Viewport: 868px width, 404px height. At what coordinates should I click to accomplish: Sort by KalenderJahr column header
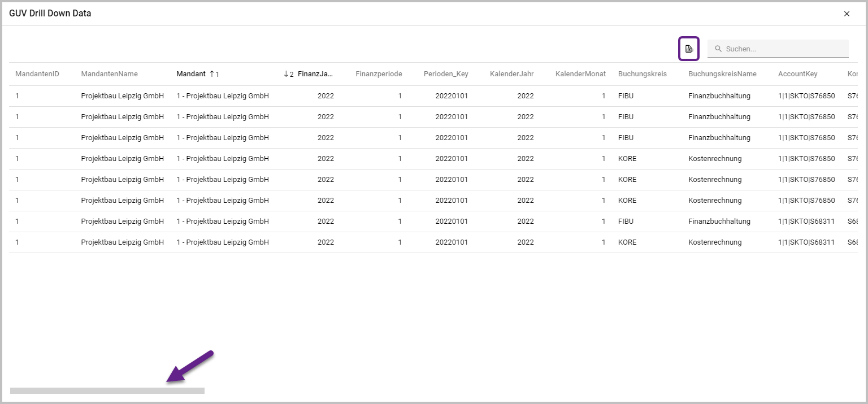coord(511,74)
